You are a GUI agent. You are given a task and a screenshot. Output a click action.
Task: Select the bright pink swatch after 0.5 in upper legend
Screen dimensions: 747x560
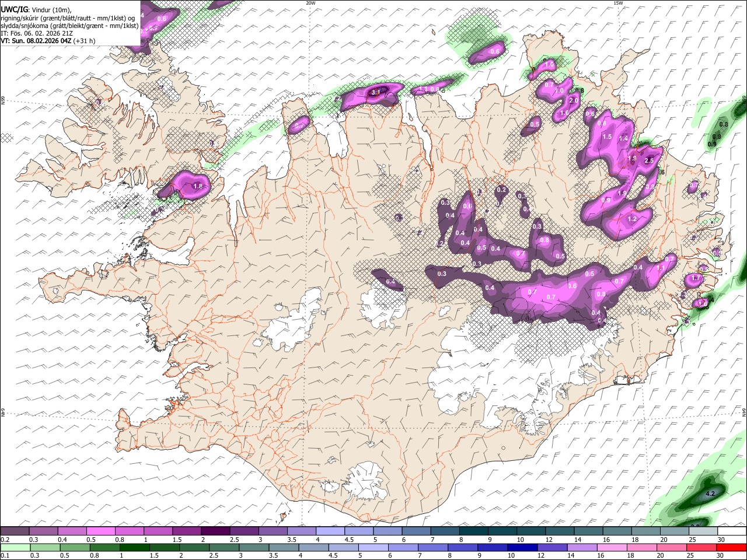coord(101,531)
